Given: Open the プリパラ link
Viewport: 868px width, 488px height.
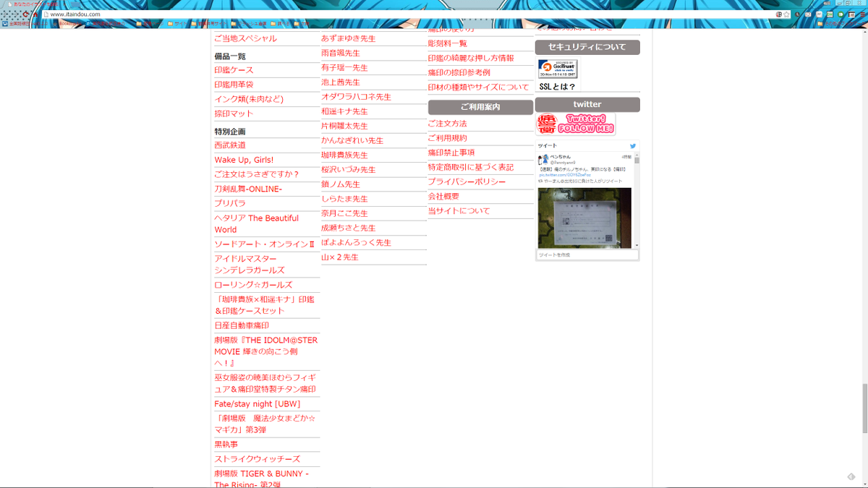Looking at the screenshot, I should coord(230,203).
